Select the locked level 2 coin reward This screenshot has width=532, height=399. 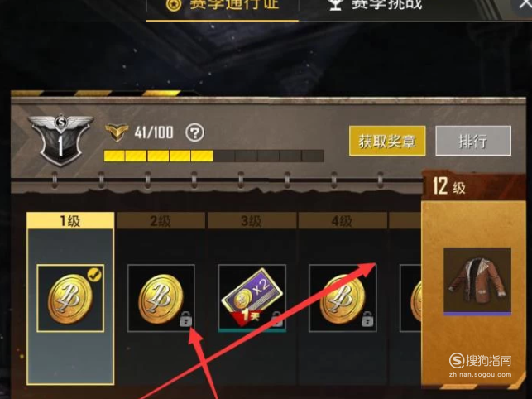coord(161,298)
